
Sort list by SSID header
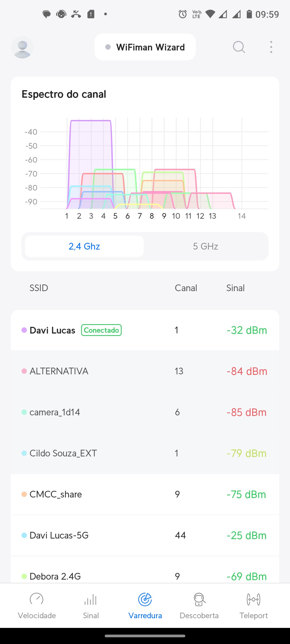pos(39,288)
